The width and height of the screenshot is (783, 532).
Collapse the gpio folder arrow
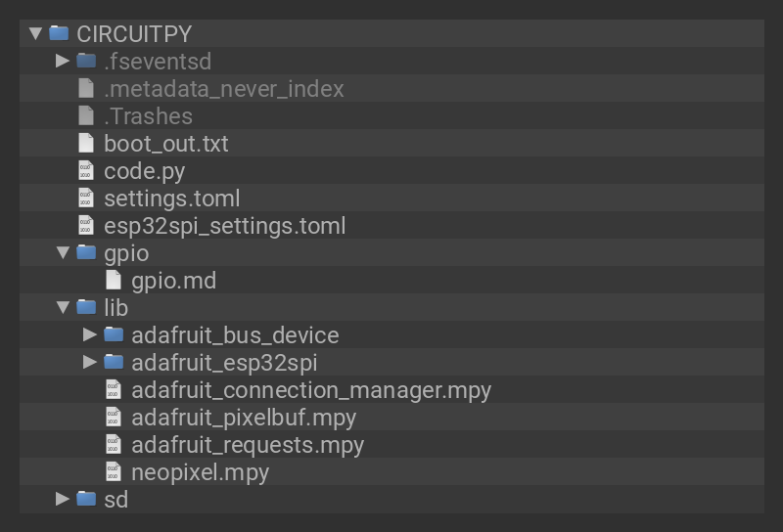click(x=63, y=253)
